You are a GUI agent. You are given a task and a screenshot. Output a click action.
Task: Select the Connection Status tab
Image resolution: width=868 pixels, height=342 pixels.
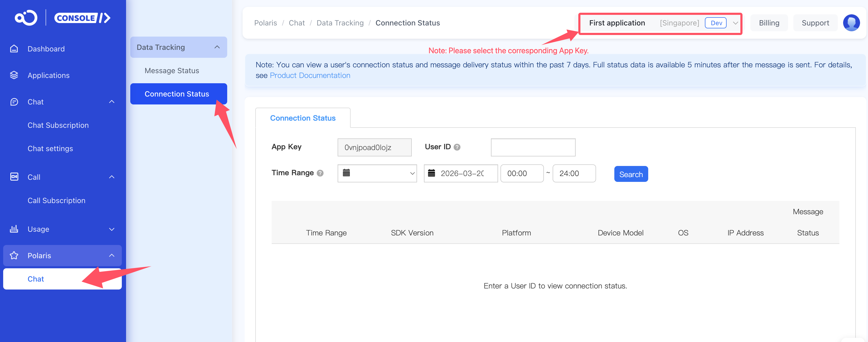303,118
